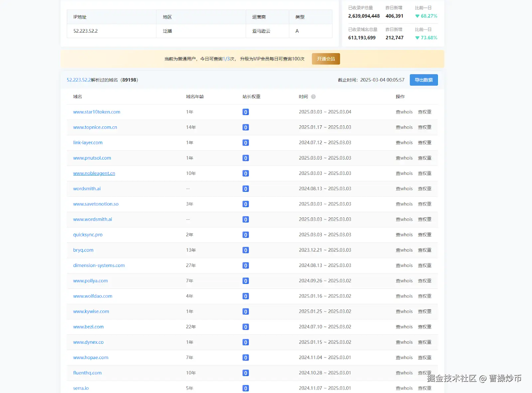Image resolution: width=532 pixels, height=393 pixels.
Task: Open the link-layer.com domain link
Action: 88,143
